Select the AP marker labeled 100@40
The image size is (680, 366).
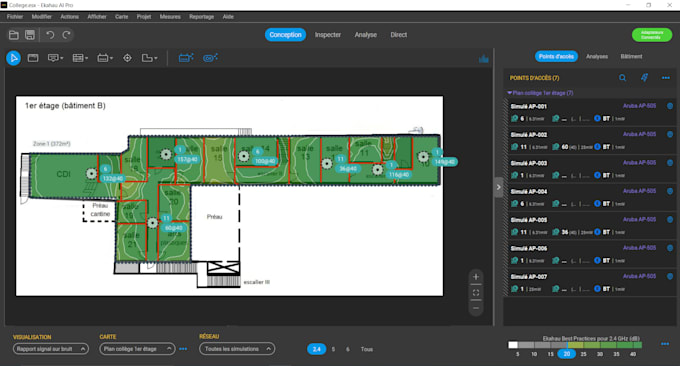[x=244, y=156]
